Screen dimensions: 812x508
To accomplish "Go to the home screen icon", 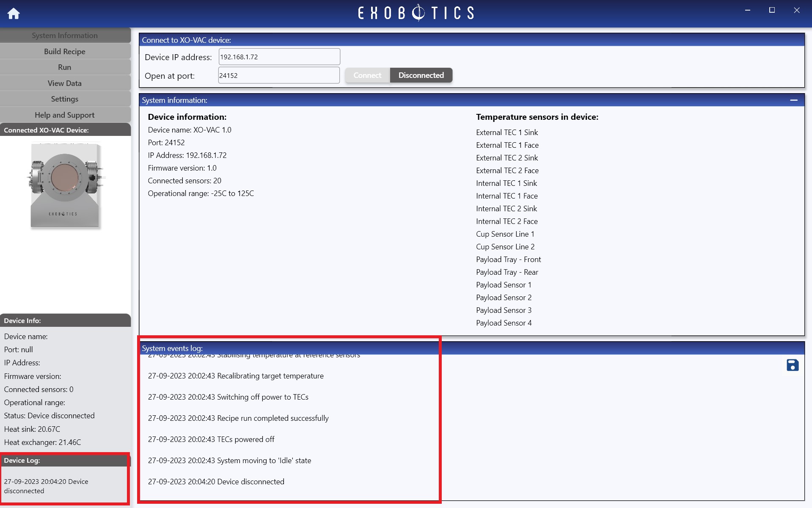I will [x=14, y=14].
